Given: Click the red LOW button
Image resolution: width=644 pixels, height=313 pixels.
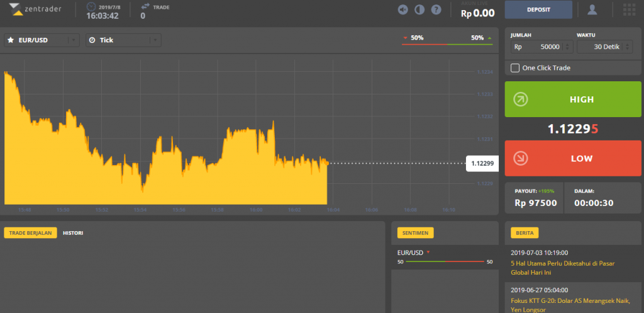Looking at the screenshot, I should click(573, 158).
